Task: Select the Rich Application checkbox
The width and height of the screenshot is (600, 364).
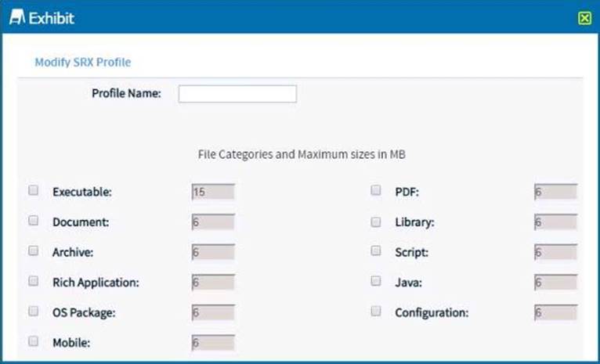Action: point(34,281)
